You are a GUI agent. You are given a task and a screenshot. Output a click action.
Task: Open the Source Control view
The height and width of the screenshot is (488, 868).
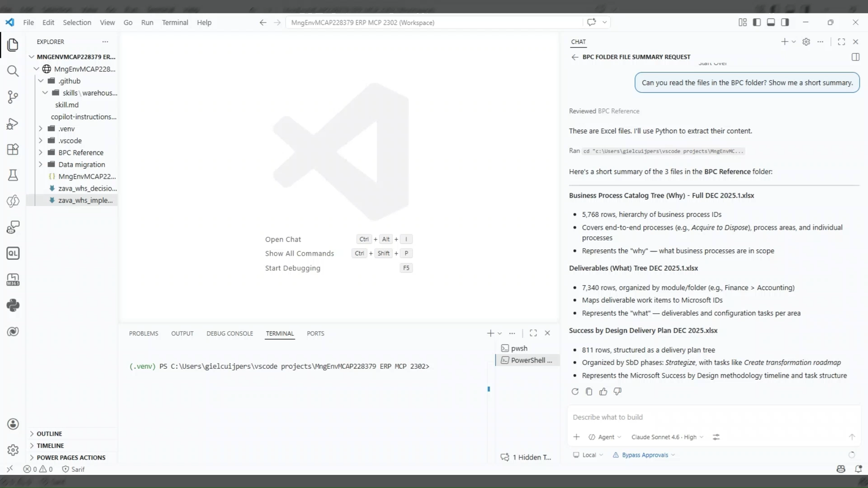tap(13, 97)
